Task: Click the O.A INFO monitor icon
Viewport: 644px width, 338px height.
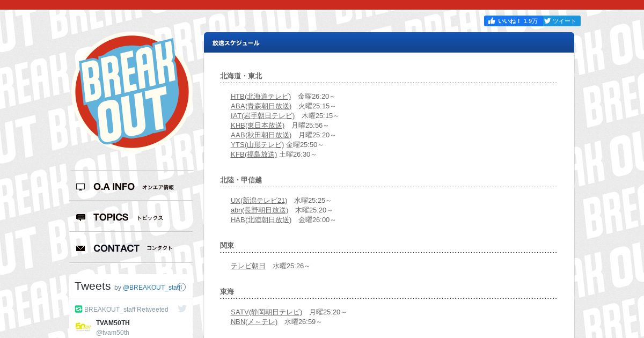Action: pyautogui.click(x=80, y=187)
